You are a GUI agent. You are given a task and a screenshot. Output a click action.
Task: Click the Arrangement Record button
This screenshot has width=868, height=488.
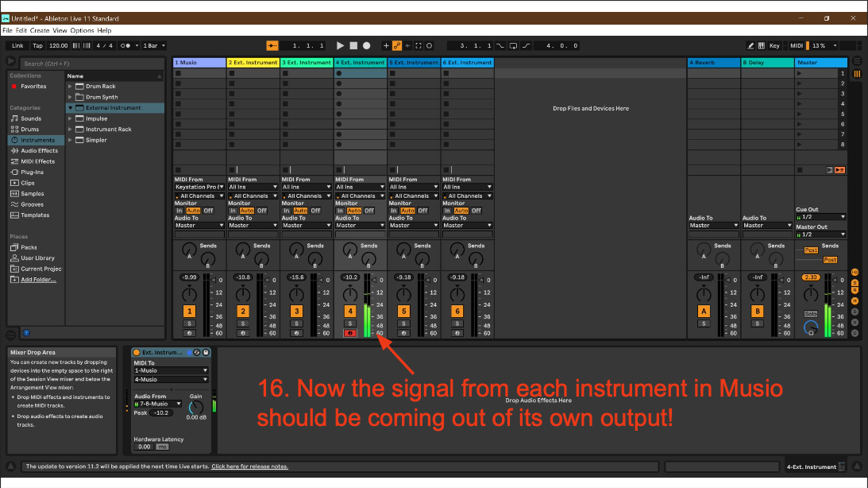pos(366,46)
